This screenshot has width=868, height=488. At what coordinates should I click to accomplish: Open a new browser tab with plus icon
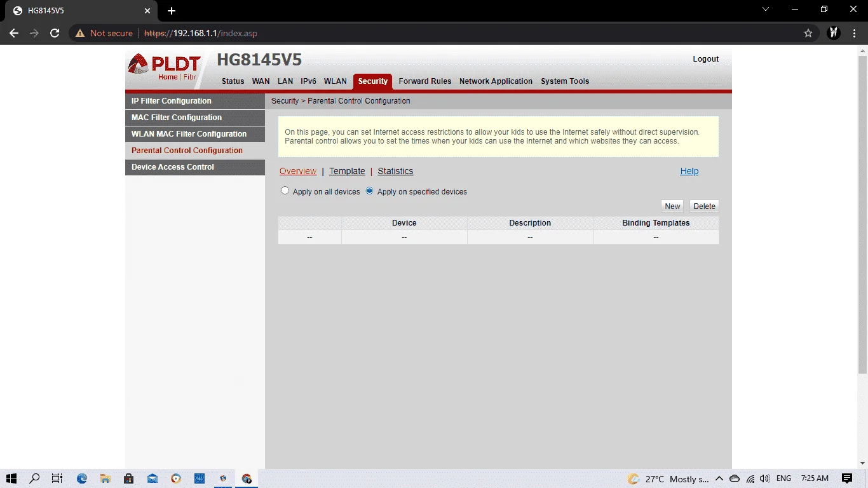coord(172,11)
